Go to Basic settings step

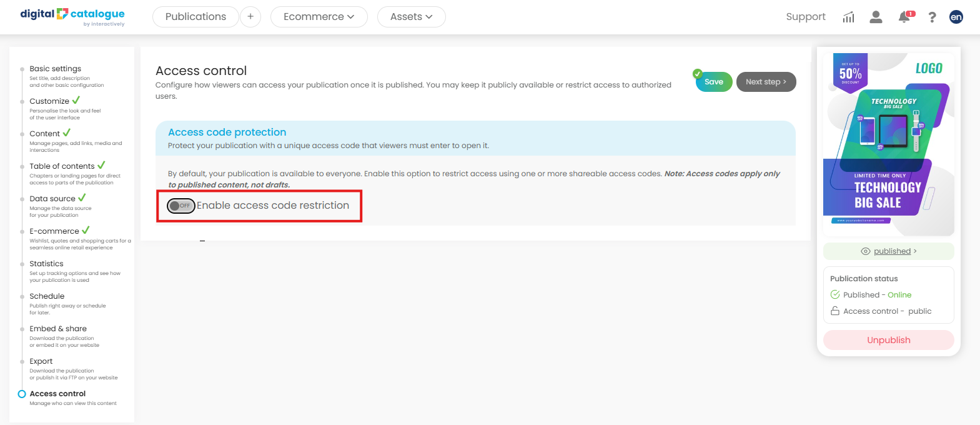pyautogui.click(x=56, y=69)
